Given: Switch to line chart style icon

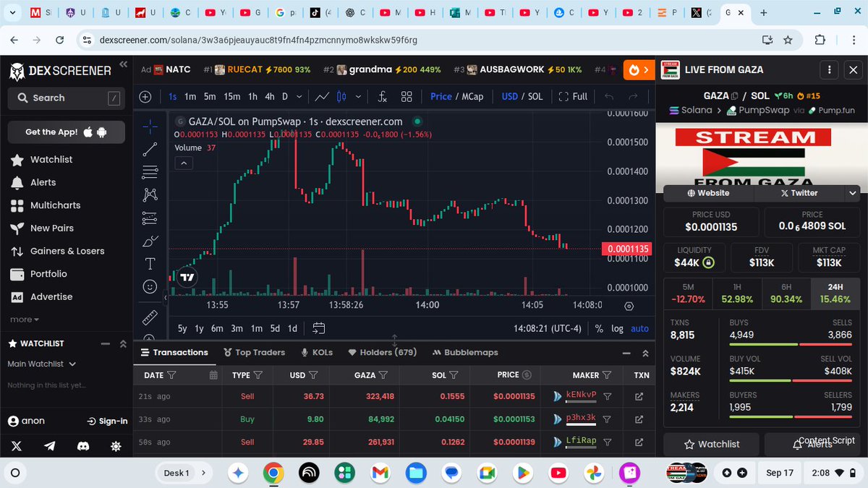Looking at the screenshot, I should coord(322,96).
